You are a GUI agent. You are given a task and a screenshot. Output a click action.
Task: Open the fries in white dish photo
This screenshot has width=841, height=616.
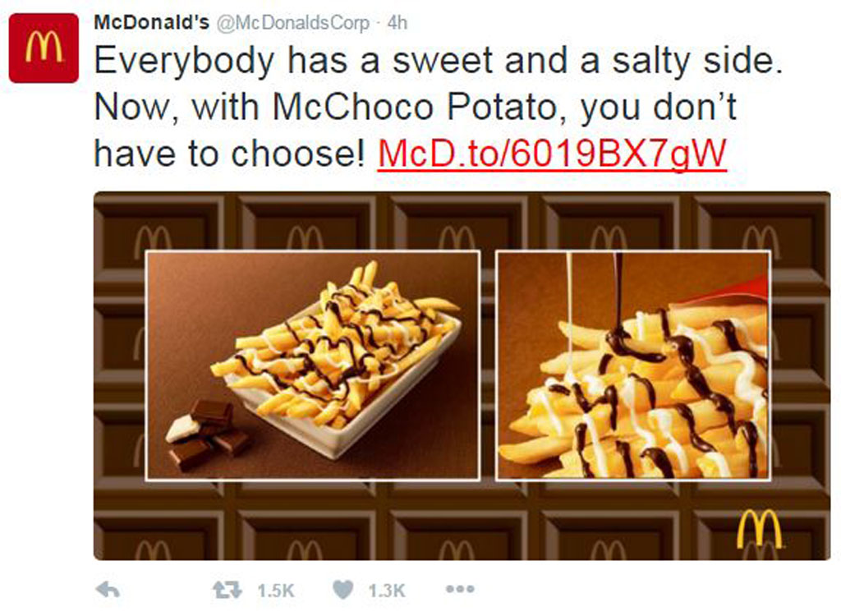313,365
